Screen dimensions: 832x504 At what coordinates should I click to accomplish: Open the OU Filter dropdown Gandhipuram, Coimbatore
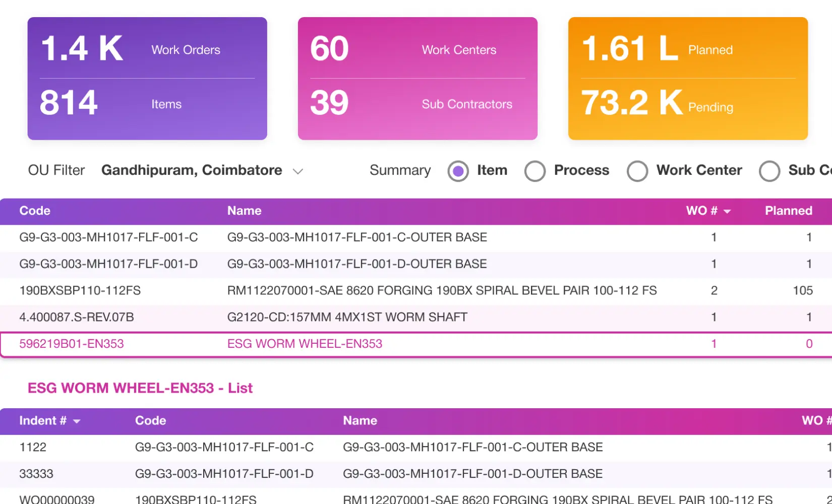[202, 170]
